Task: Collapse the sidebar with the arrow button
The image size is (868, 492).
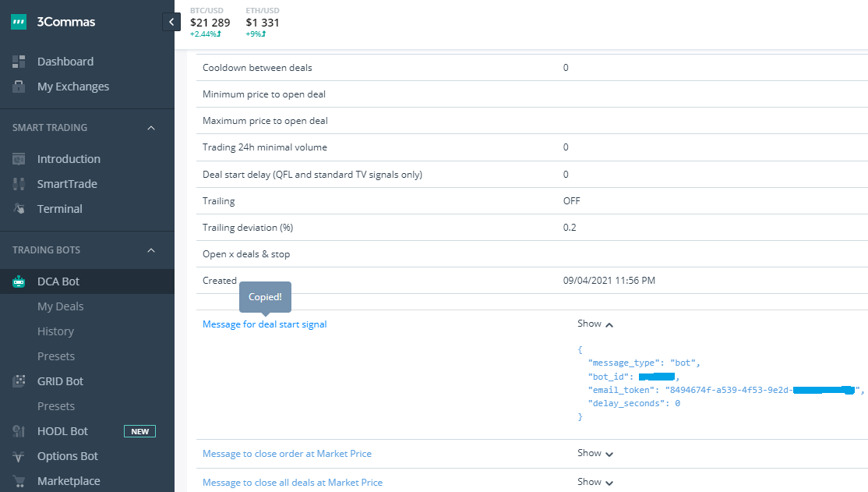Action: (x=171, y=22)
